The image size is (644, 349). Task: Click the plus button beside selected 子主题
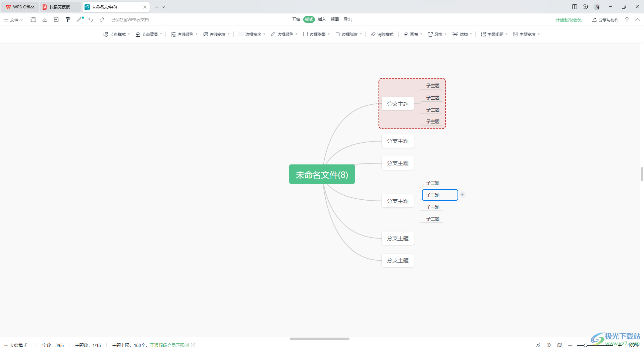pos(462,195)
